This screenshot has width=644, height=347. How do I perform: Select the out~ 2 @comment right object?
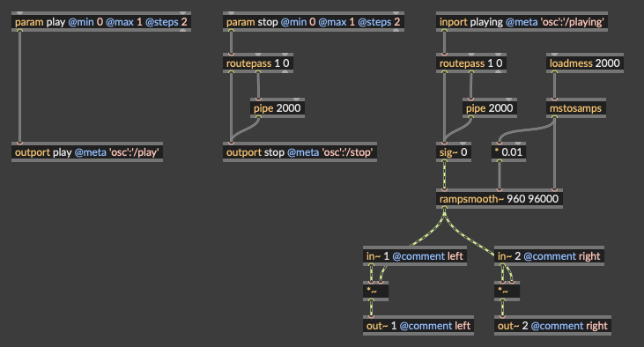(553, 326)
